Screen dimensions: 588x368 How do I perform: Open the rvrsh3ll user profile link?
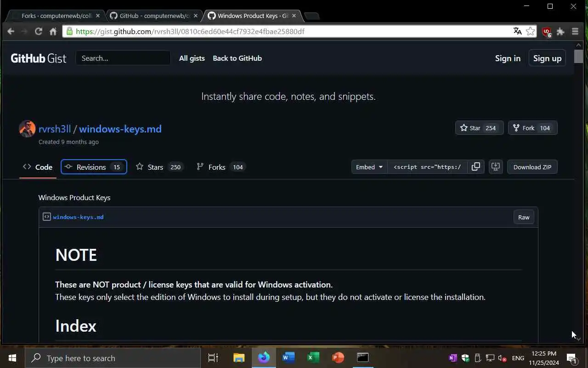(55, 129)
